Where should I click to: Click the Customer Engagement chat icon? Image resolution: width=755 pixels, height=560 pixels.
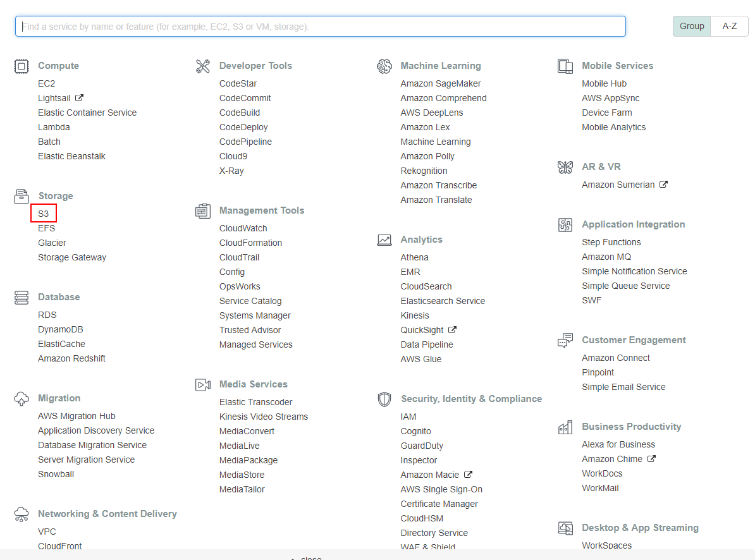[x=565, y=340]
